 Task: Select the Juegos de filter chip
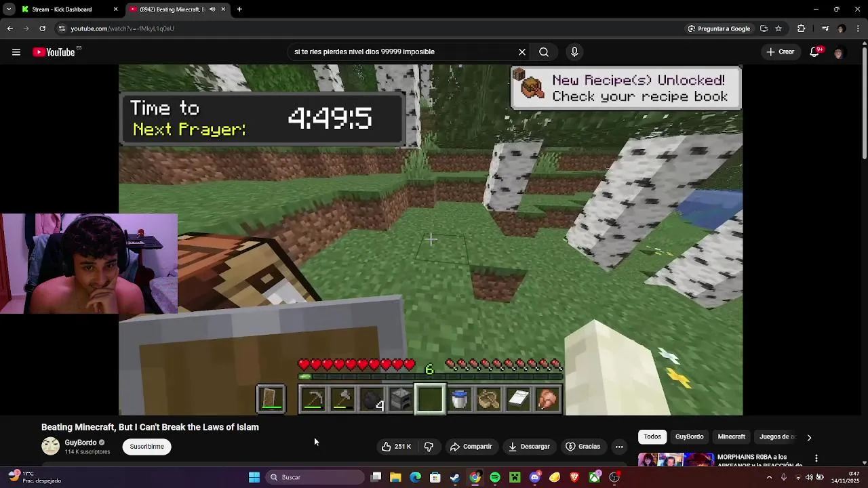point(777,436)
